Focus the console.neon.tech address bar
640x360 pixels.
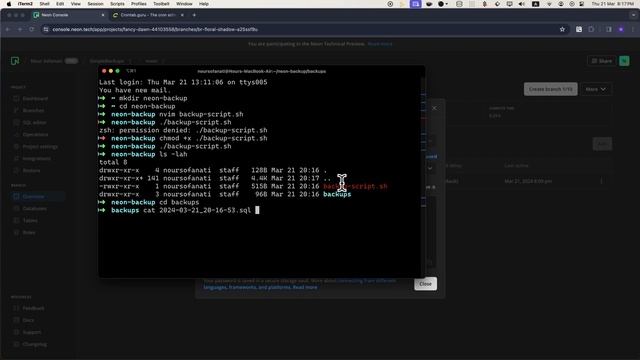tap(302, 29)
